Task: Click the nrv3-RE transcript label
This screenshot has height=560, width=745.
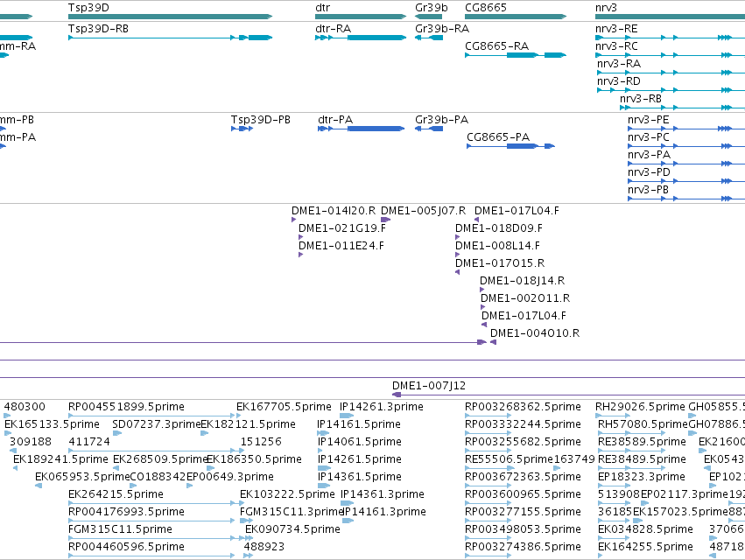Action: [616, 29]
